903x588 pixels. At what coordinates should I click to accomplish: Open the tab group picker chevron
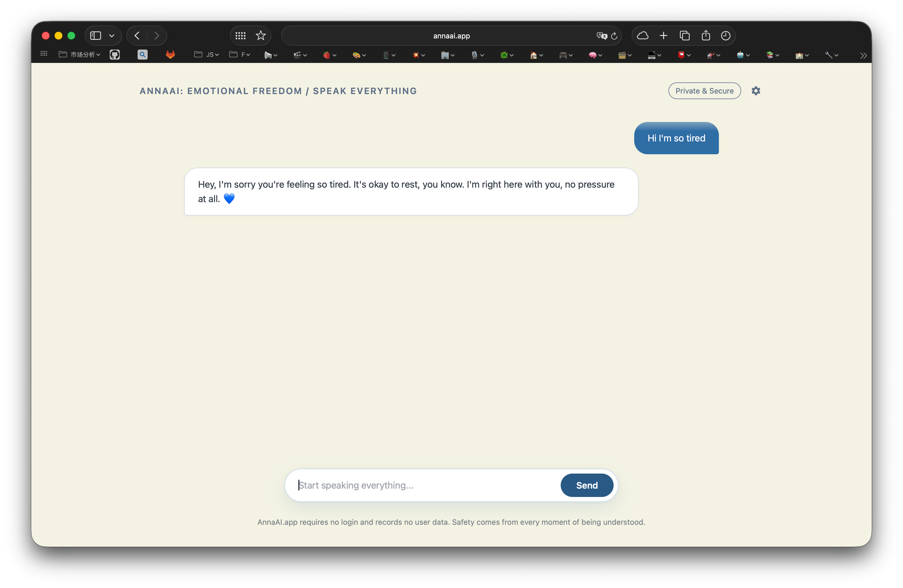pos(112,36)
